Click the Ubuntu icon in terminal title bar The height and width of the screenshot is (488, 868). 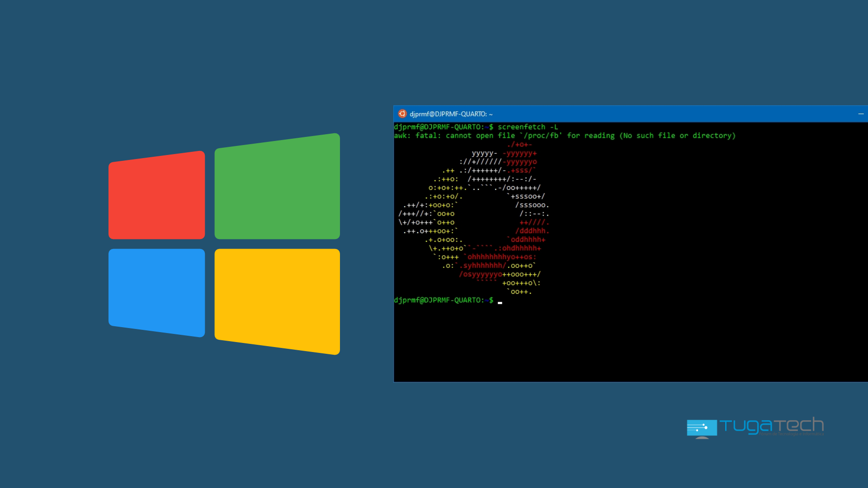click(x=402, y=114)
